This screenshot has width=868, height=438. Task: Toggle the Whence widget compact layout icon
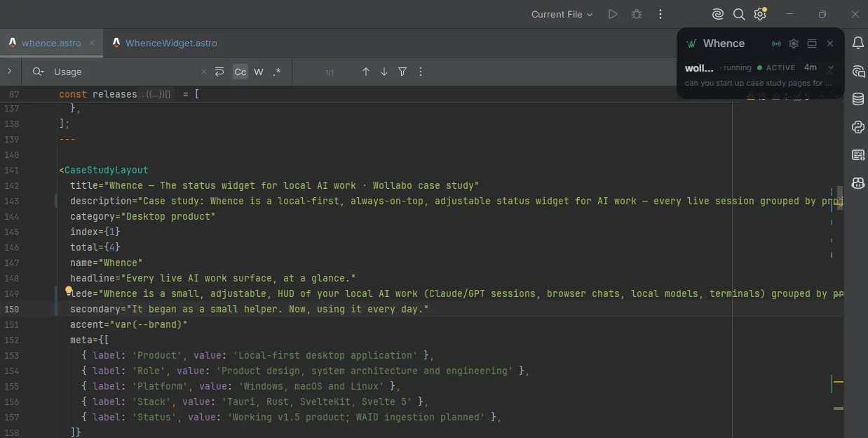[x=812, y=44]
